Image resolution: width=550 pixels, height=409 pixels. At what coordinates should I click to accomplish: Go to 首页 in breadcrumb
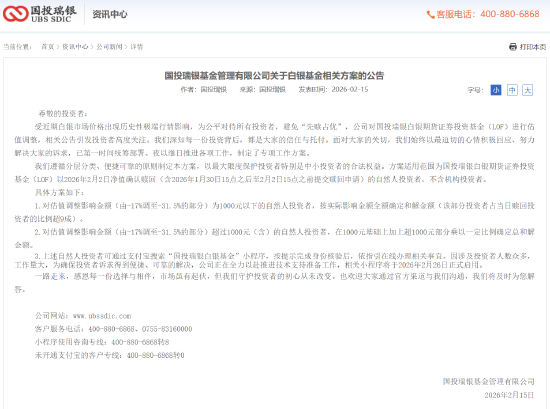click(x=48, y=47)
